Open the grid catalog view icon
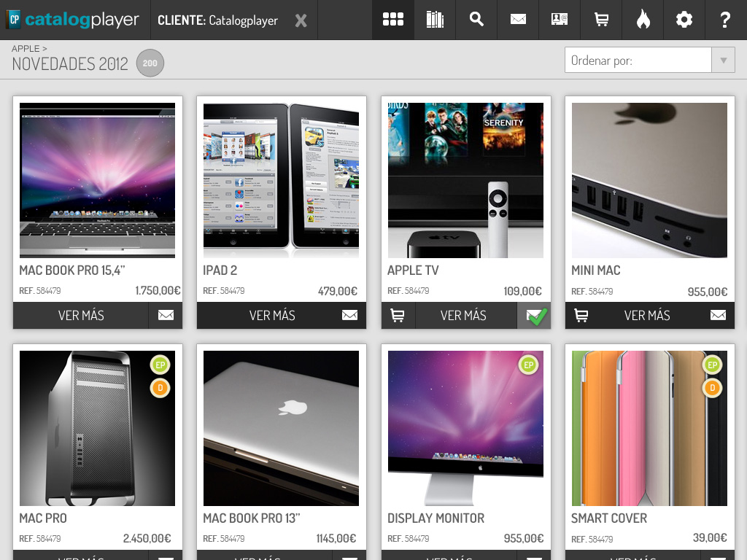The width and height of the screenshot is (747, 560). 393,20
